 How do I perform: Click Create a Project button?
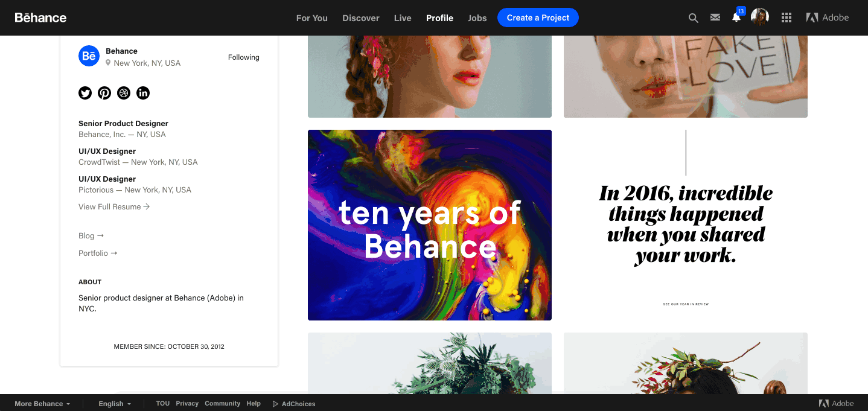click(x=538, y=18)
